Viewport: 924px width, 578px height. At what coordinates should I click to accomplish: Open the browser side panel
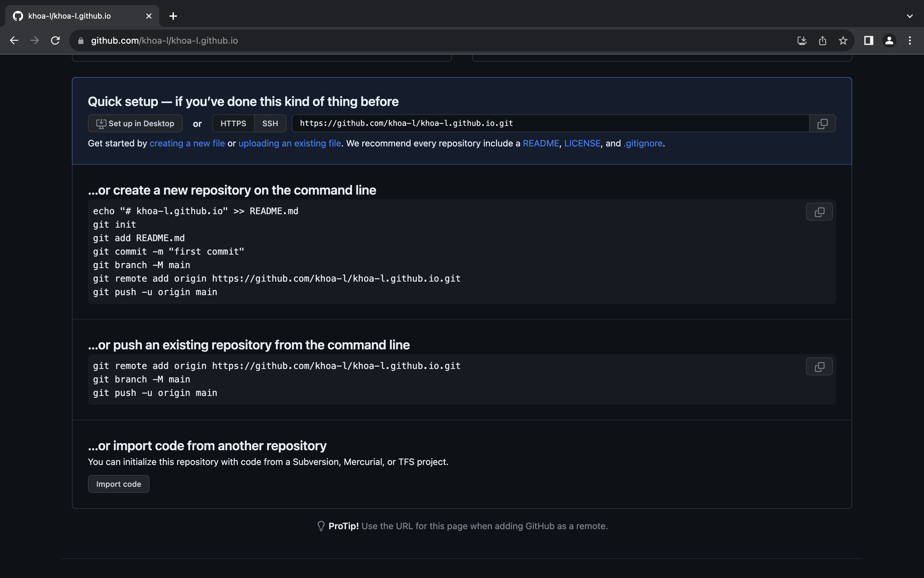pyautogui.click(x=868, y=40)
